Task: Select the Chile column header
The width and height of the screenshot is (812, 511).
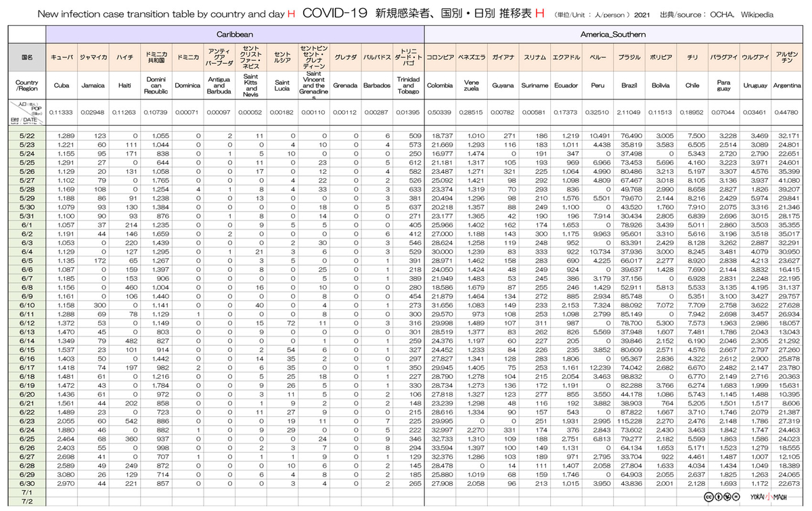Action: coord(692,85)
